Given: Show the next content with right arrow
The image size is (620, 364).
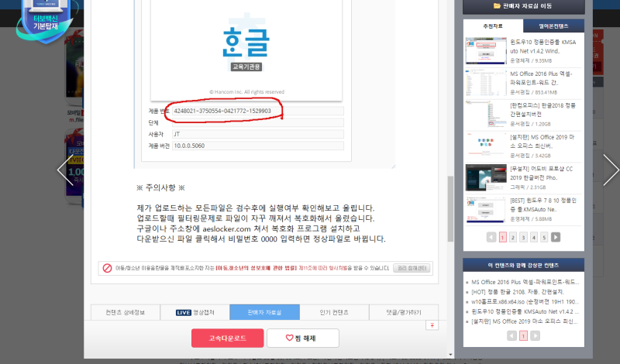Looking at the screenshot, I should 611,170.
